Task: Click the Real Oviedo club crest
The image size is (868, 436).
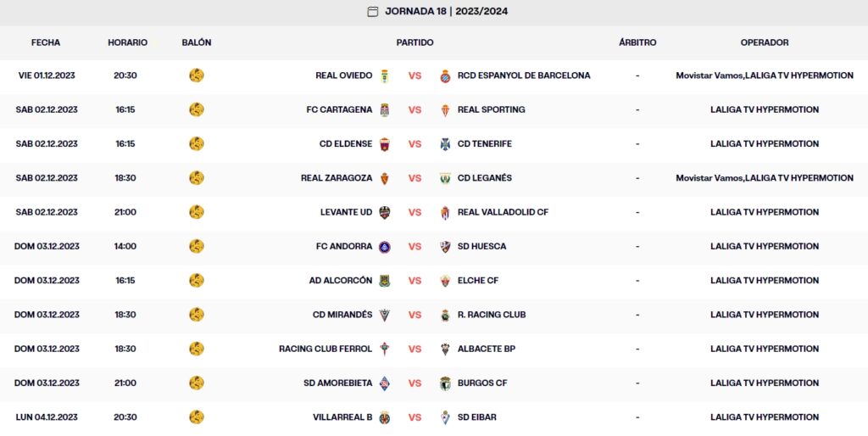Action: click(x=385, y=75)
